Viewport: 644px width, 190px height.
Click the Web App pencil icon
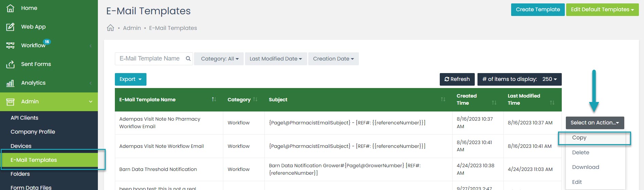[11, 27]
